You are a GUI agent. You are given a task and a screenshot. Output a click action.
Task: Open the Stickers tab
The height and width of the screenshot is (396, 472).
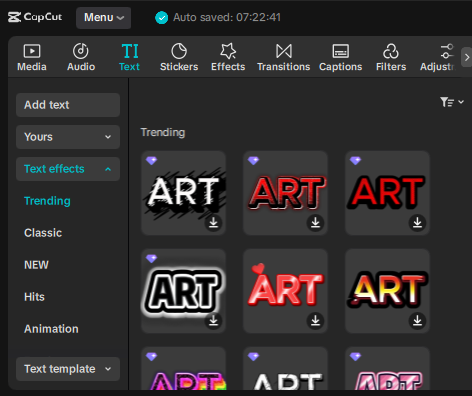[179, 58]
